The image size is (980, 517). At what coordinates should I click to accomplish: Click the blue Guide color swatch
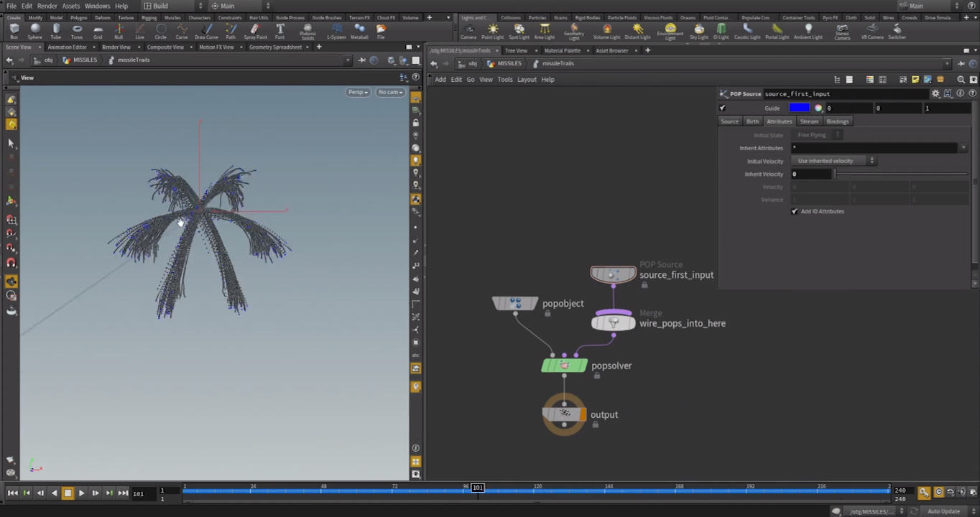799,108
